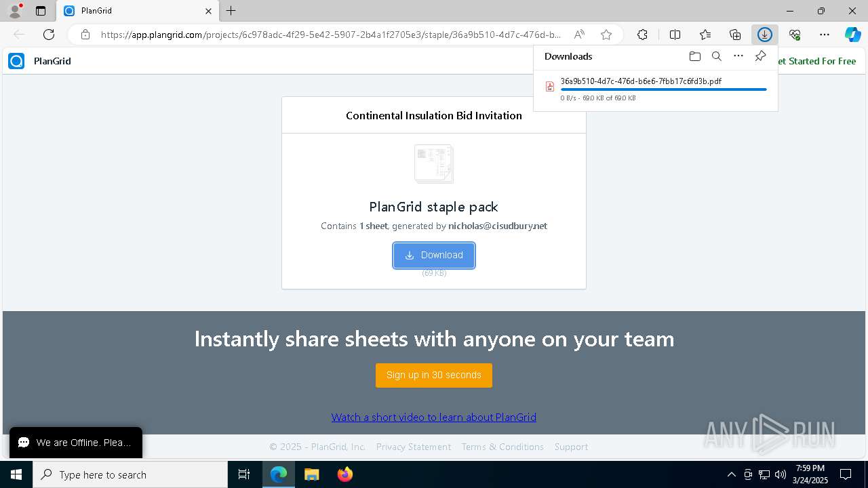This screenshot has height=488, width=868.
Task: Open more options in Downloads panel
Action: pos(738,56)
